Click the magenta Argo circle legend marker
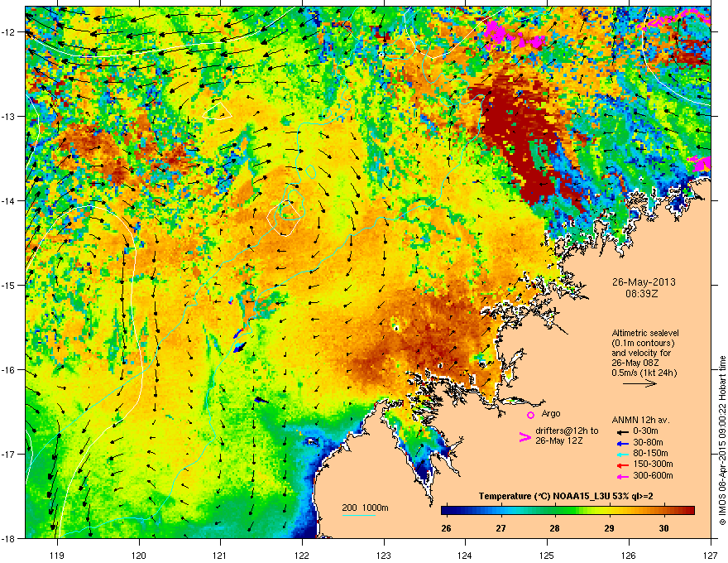728x563 pixels. (530, 415)
